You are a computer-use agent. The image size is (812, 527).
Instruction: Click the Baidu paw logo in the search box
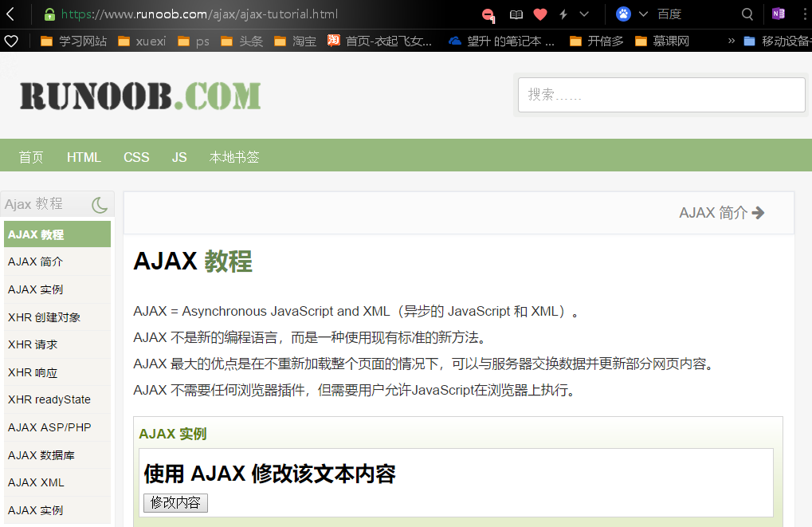coord(622,14)
